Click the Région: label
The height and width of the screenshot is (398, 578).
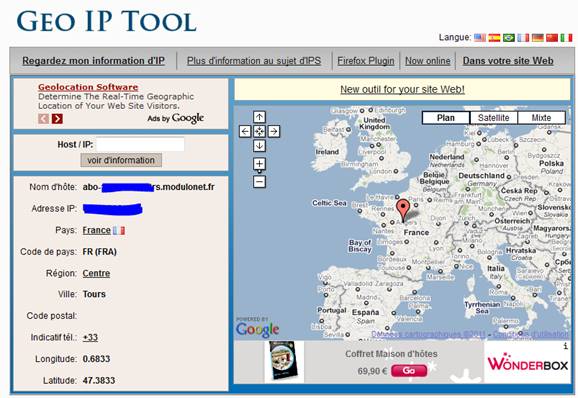61,273
